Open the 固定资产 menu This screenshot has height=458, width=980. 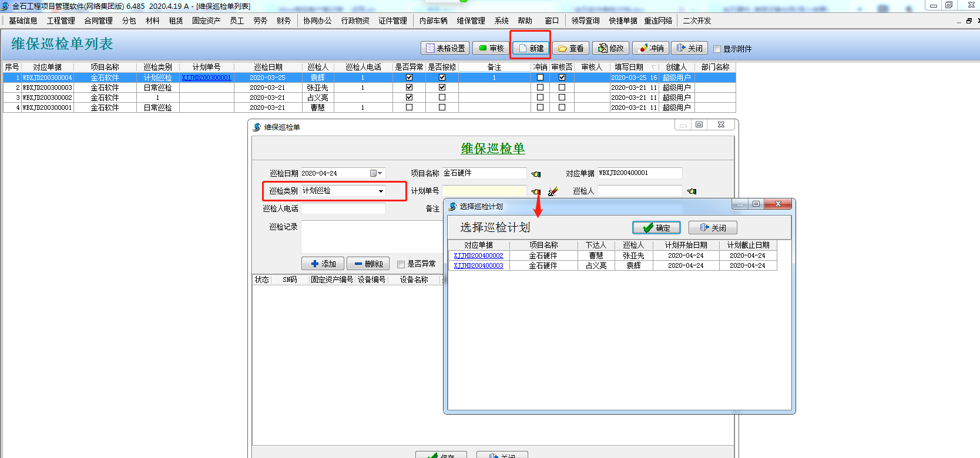pyautogui.click(x=206, y=21)
